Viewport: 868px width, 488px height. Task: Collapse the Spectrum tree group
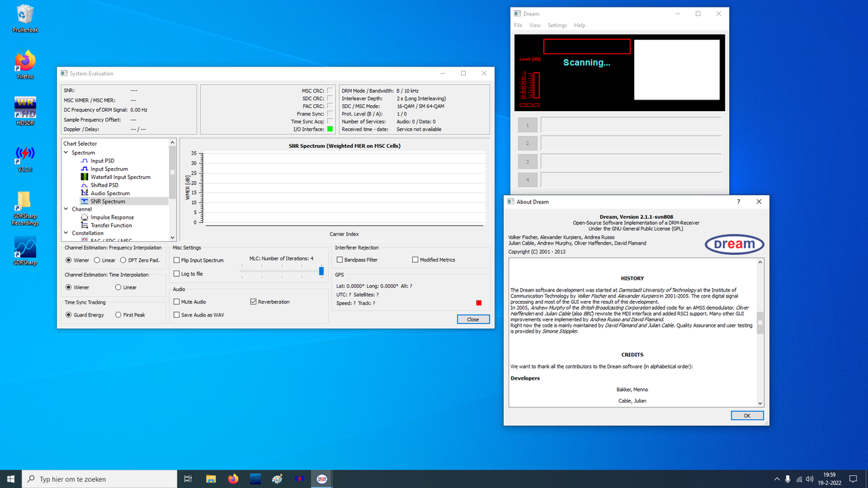[x=66, y=152]
